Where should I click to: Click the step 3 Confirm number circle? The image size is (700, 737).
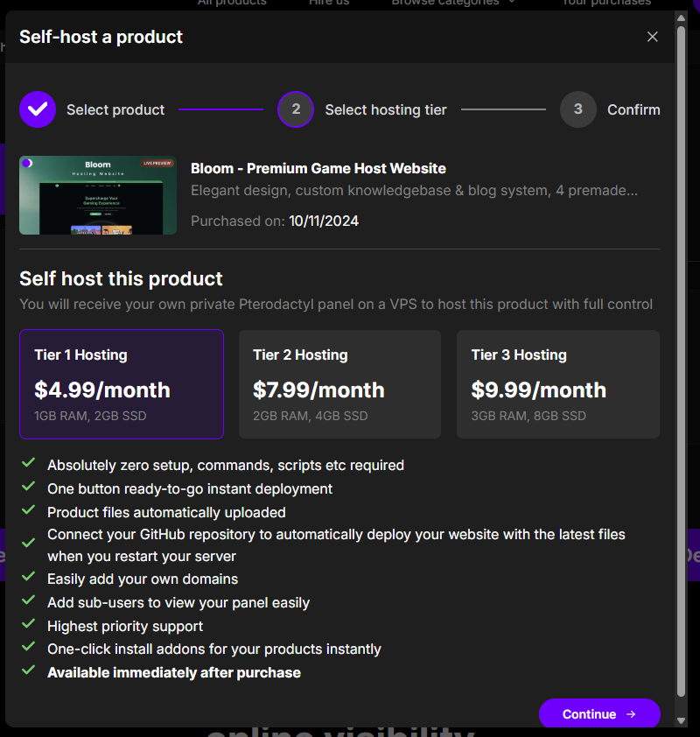point(577,109)
